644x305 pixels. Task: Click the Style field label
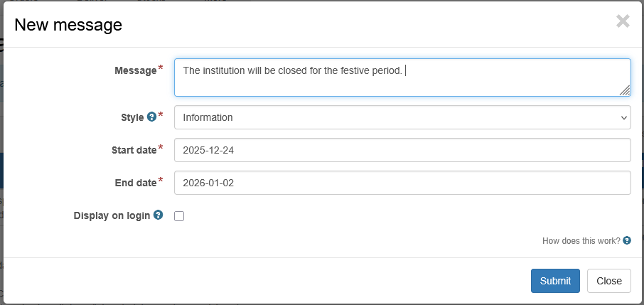click(132, 117)
